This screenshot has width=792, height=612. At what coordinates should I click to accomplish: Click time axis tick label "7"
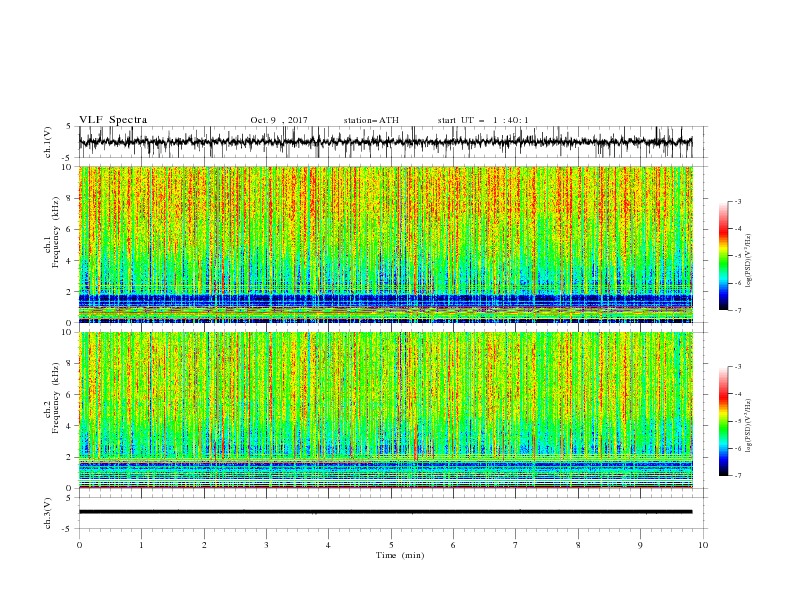[516, 545]
